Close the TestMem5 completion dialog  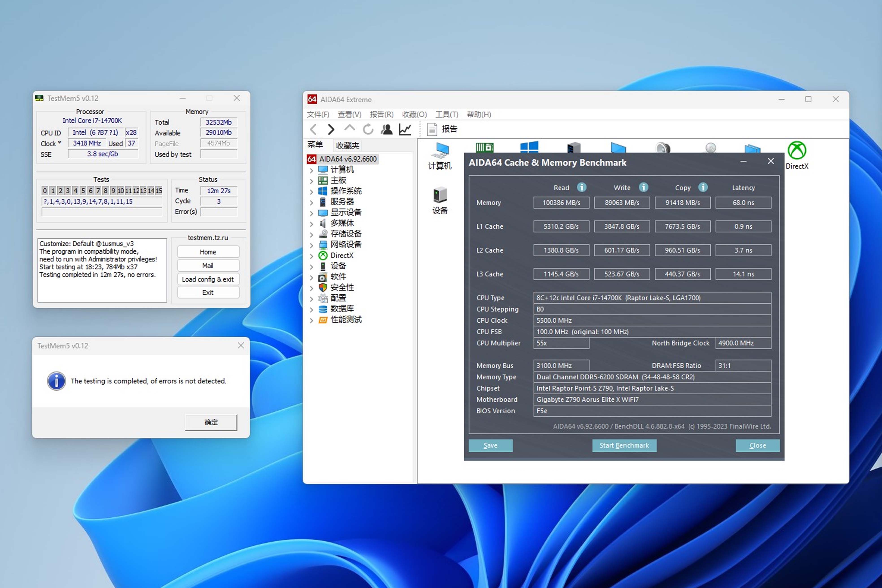coord(241,345)
